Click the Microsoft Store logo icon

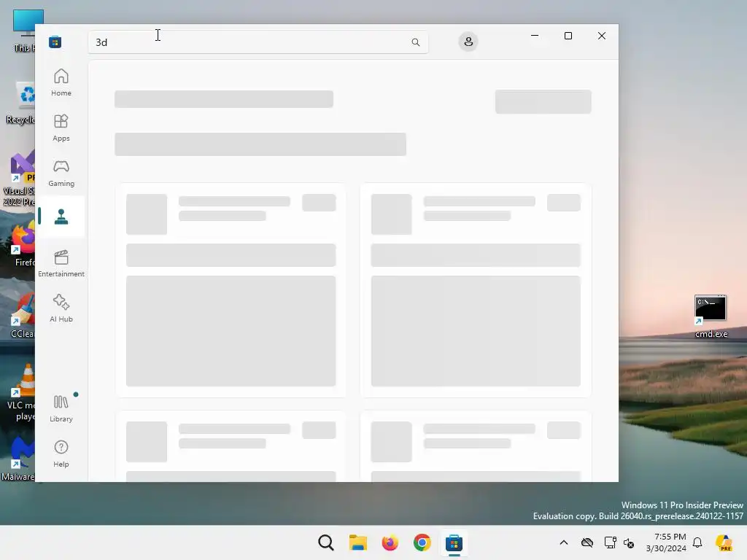[x=55, y=42]
